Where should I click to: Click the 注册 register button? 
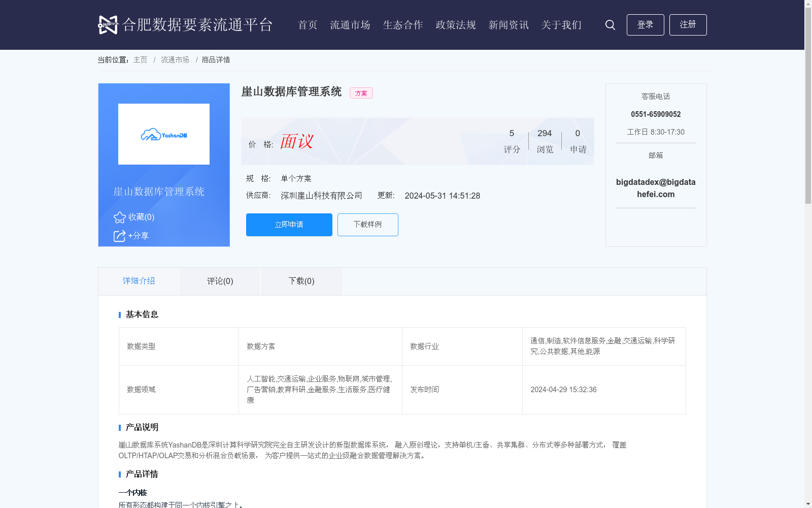point(688,25)
